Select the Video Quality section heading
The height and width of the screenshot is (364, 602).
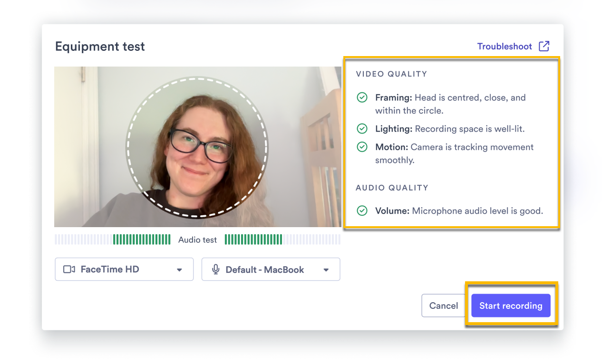pyautogui.click(x=391, y=74)
